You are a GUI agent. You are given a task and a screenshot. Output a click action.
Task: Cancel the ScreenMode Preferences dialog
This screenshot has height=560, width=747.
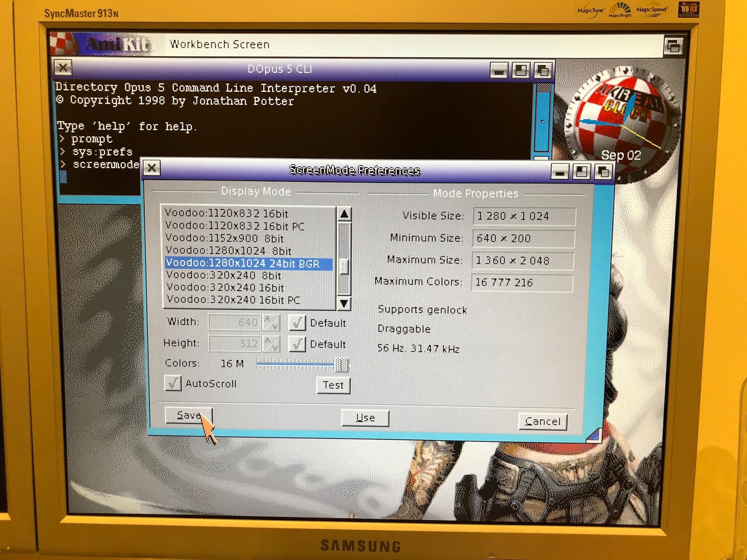coord(543,421)
